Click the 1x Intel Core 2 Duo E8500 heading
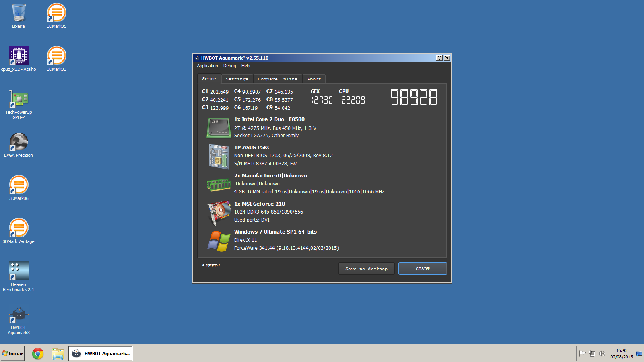The height and width of the screenshot is (362, 644). tap(269, 119)
